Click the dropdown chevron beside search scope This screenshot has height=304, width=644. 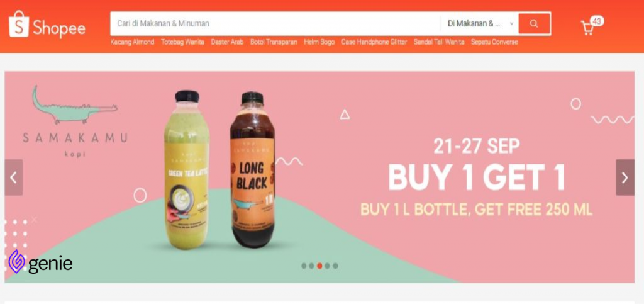coord(512,23)
